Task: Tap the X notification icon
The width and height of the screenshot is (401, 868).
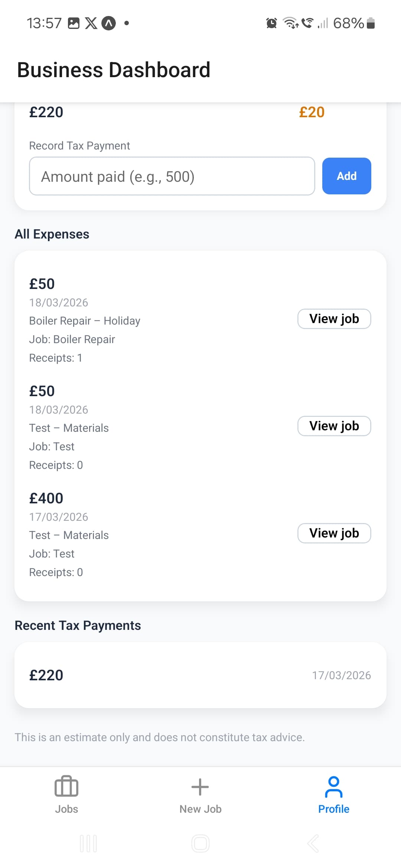Action: [x=91, y=23]
